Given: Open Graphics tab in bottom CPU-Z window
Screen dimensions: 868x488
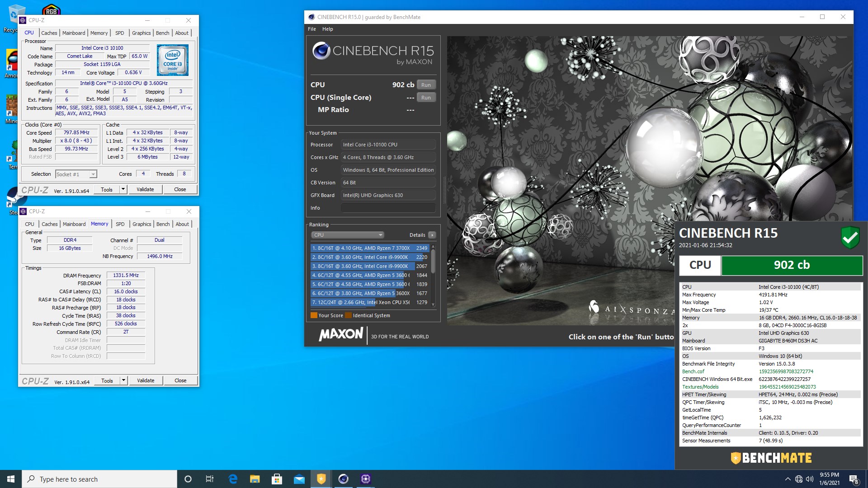Looking at the screenshot, I should pyautogui.click(x=142, y=224).
